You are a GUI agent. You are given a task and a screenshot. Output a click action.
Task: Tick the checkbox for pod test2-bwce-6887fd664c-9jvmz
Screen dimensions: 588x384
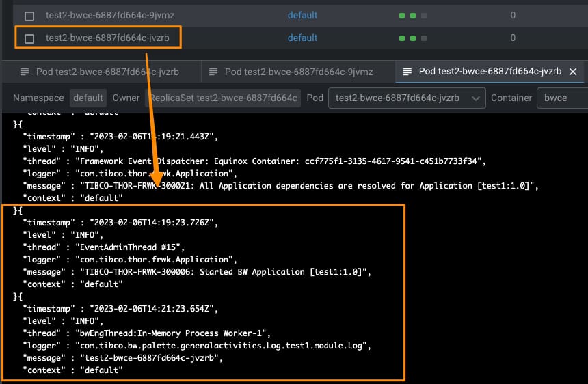[29, 16]
